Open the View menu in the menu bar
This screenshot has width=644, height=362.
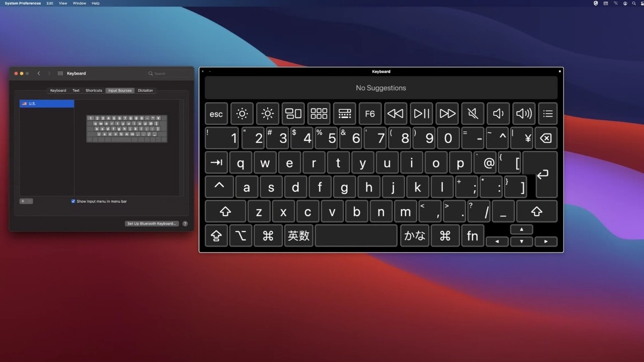[63, 3]
